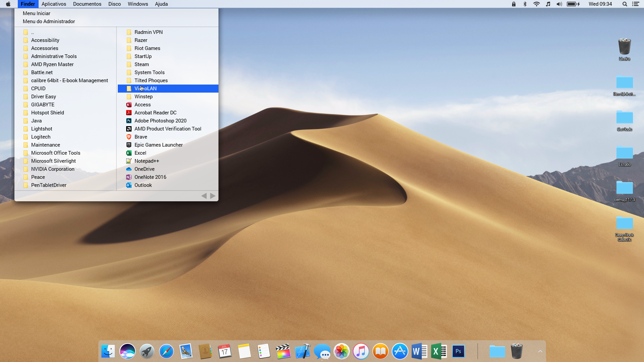Open the trash can in dock
This screenshot has height=362, width=644.
pos(517,351)
